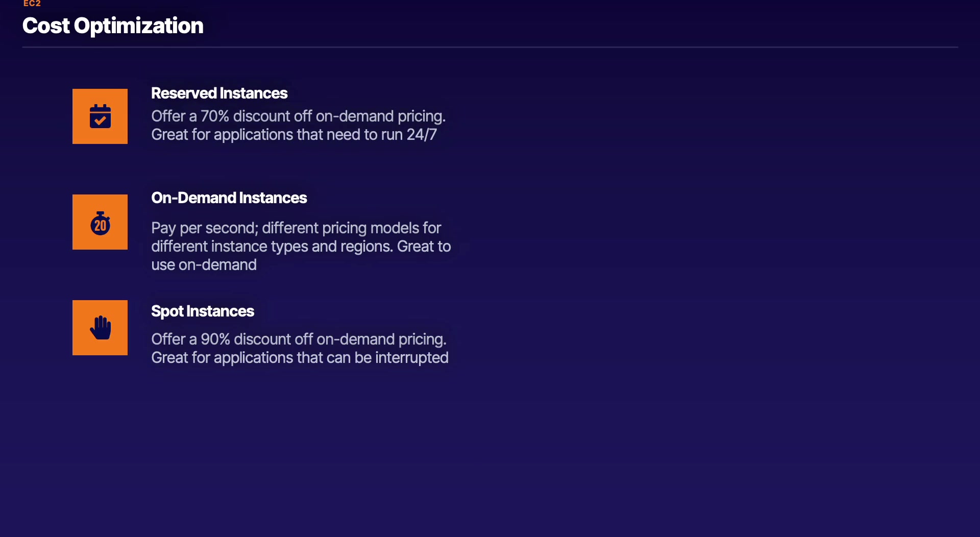The height and width of the screenshot is (537, 980).
Task: Click the 'Pay per second' text line
Action: click(296, 228)
